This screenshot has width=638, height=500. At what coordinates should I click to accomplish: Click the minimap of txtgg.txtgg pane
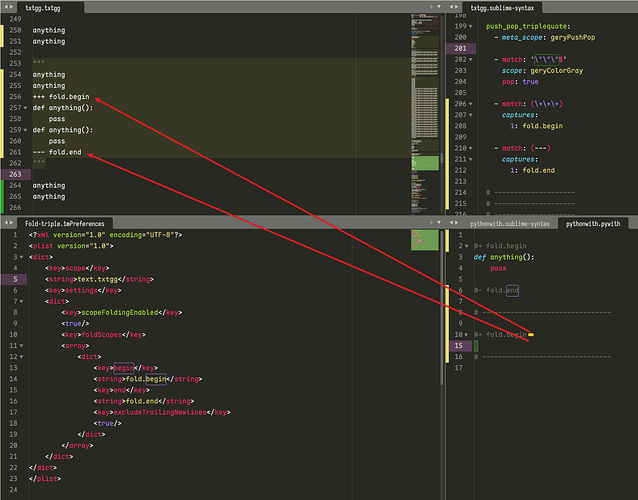tap(425, 112)
